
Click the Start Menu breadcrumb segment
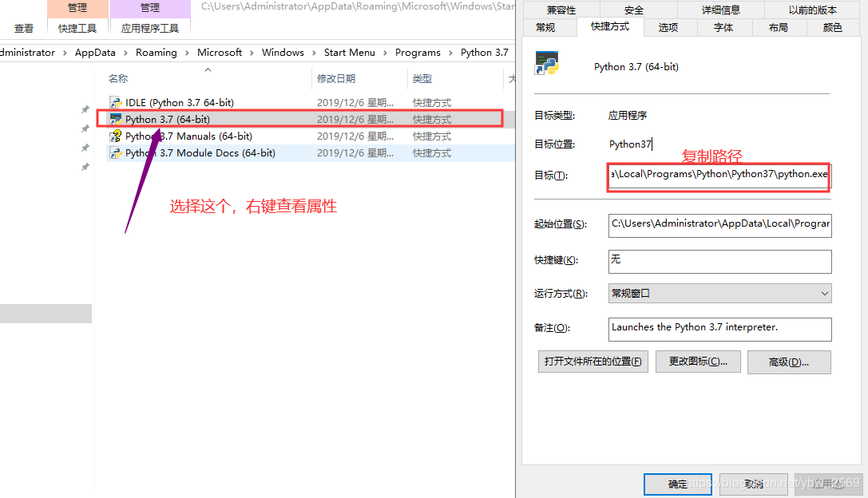(349, 53)
